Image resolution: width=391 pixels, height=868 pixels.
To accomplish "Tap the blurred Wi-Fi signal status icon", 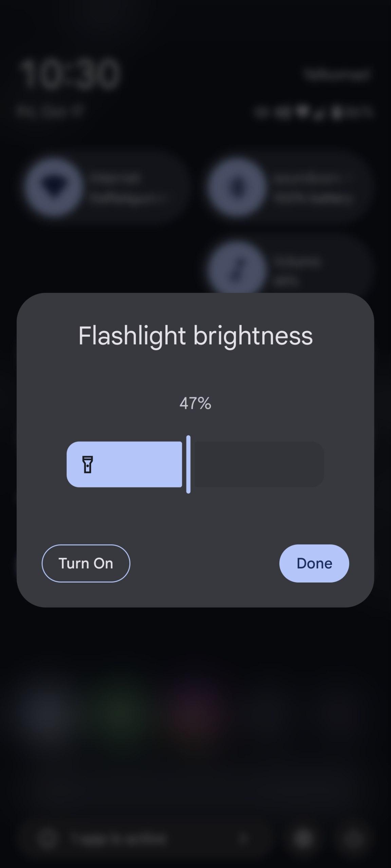I will (303, 111).
